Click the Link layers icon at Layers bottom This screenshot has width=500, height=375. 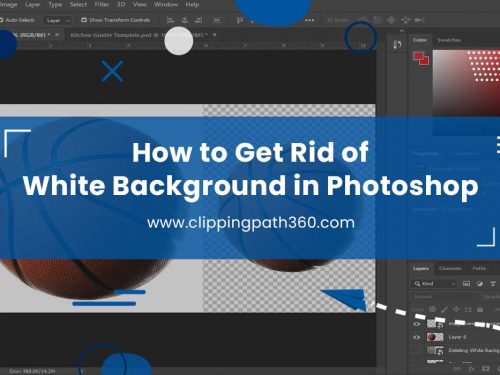457,369
